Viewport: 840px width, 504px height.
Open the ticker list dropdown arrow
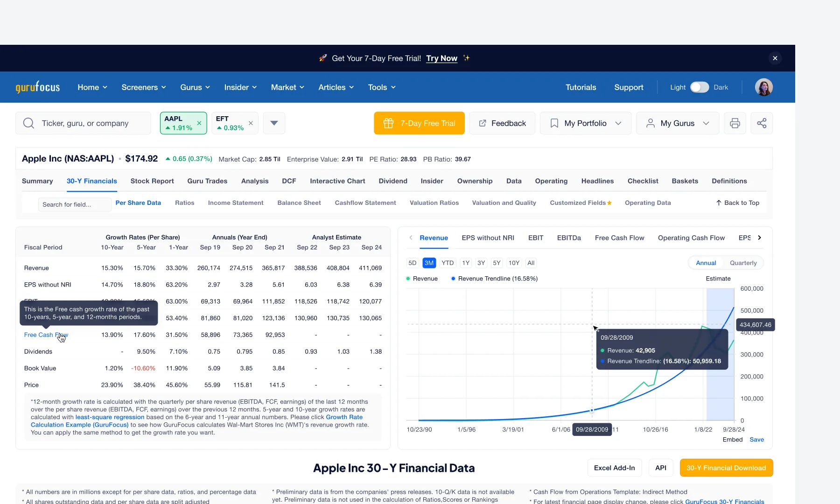click(274, 123)
